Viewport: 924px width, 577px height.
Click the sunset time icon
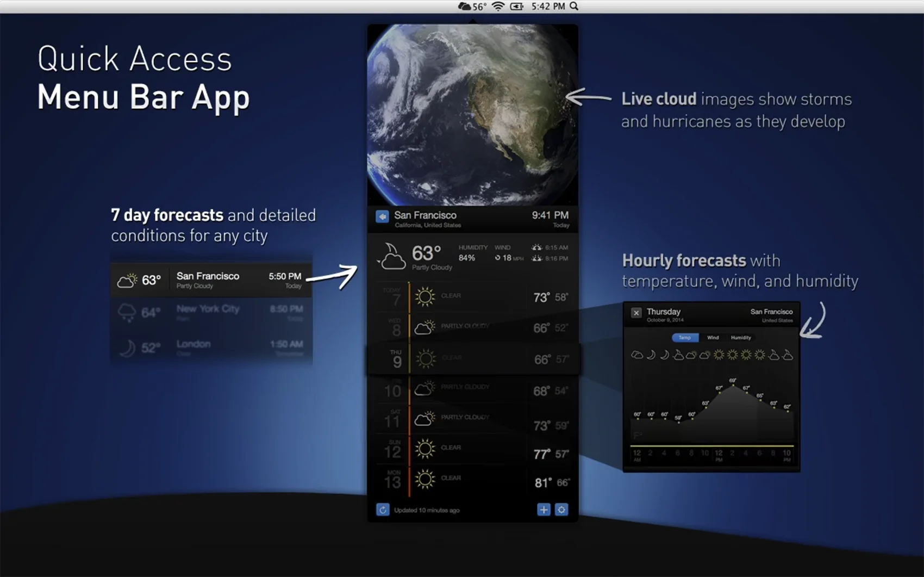pos(537,258)
